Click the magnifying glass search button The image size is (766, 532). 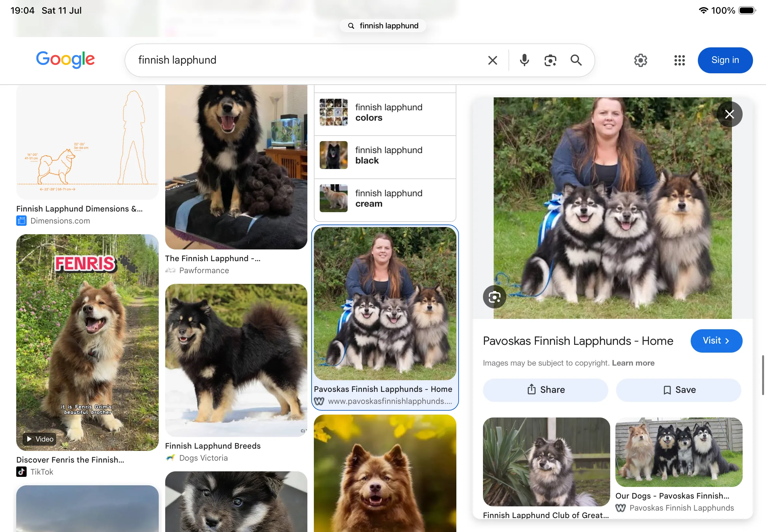click(x=576, y=60)
